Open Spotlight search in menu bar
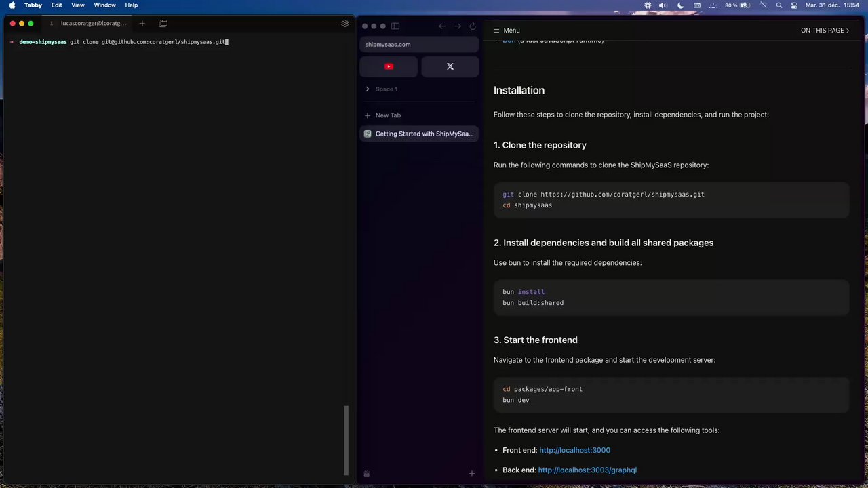 (x=778, y=5)
